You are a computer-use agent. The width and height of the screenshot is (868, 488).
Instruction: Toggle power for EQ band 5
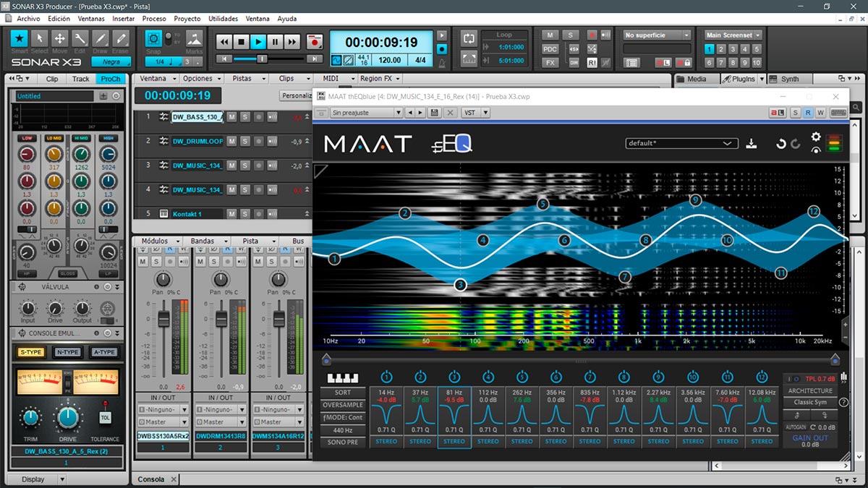coord(522,377)
